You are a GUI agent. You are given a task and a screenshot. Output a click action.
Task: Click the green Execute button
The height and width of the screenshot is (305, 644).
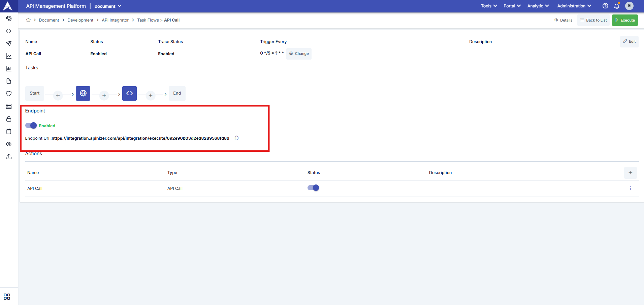click(x=625, y=20)
